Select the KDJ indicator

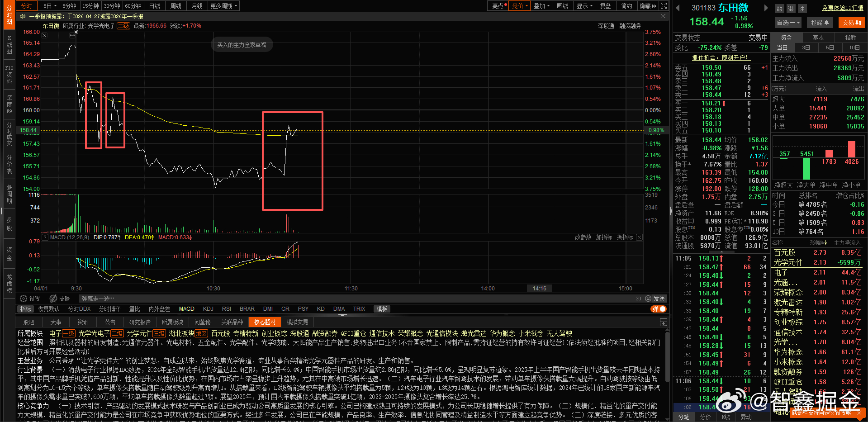[208, 309]
